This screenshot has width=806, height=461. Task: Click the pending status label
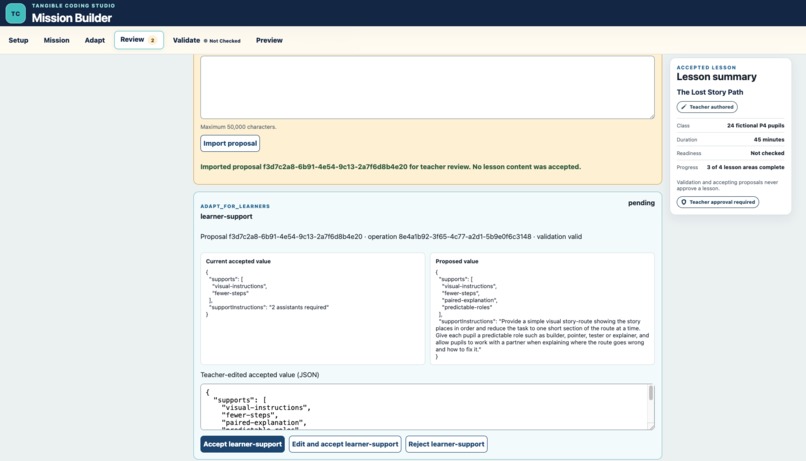641,203
